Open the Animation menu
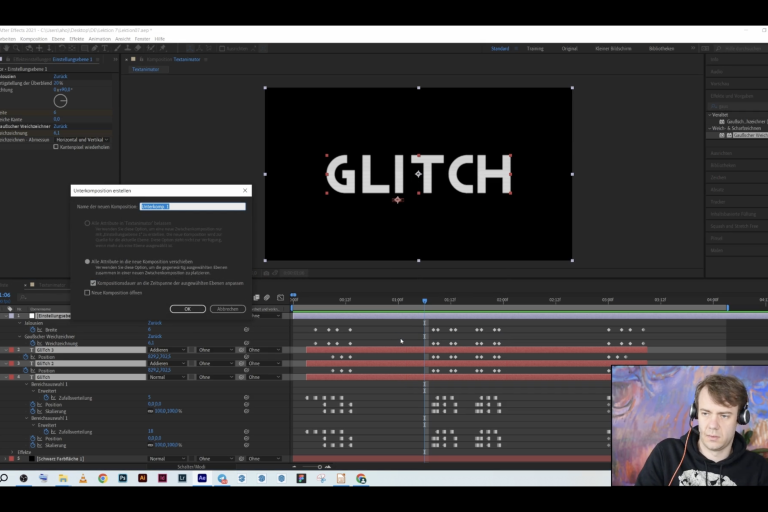Viewport: 768px width, 512px height. coord(99,39)
